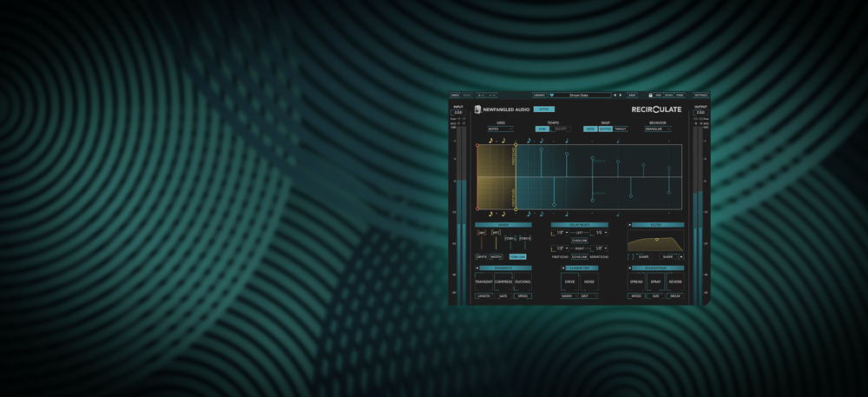Screen dimensions: 868x397
Task: Toggle the ACTIVE switch off
Action: tap(544, 109)
